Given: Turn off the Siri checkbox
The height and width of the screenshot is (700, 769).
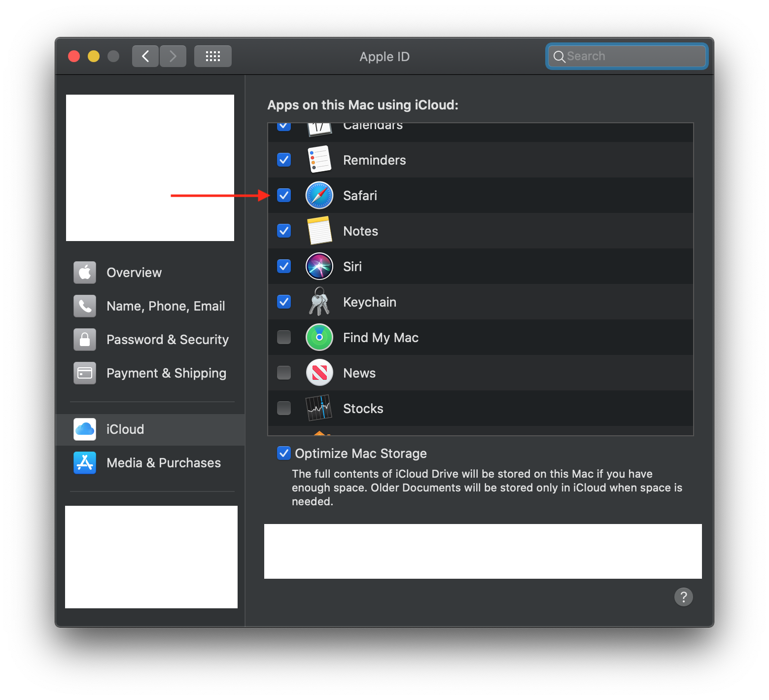Looking at the screenshot, I should (284, 266).
